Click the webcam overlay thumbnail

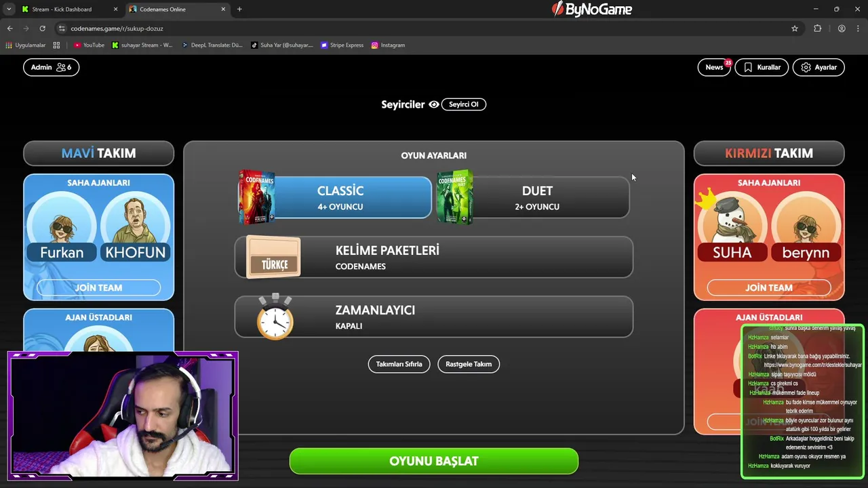[123, 416]
